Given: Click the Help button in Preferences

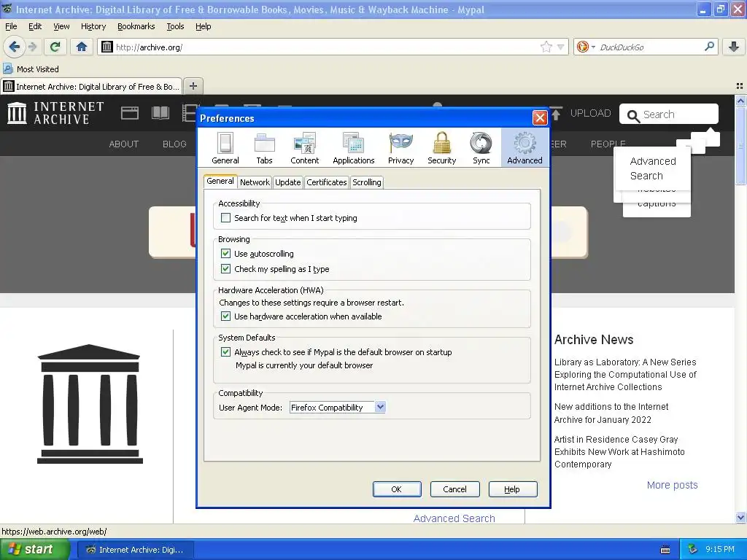Looking at the screenshot, I should (x=512, y=489).
